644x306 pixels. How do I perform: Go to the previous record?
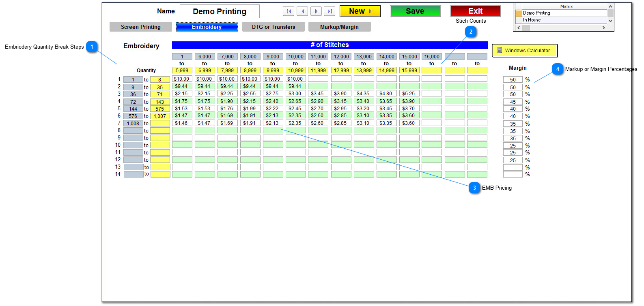tap(302, 11)
